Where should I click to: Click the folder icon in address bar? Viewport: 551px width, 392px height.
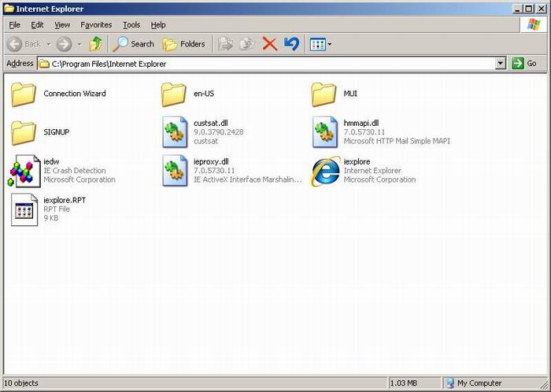coord(44,64)
